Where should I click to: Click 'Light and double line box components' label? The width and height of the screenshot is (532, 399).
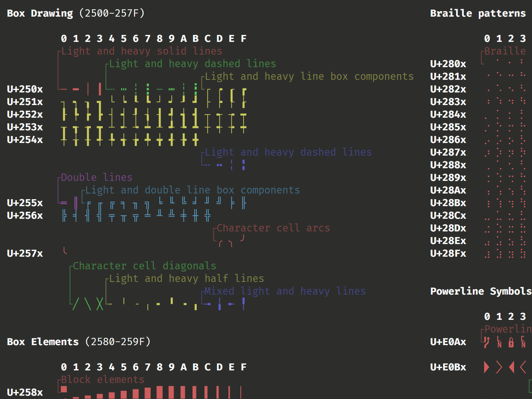pyautogui.click(x=193, y=190)
